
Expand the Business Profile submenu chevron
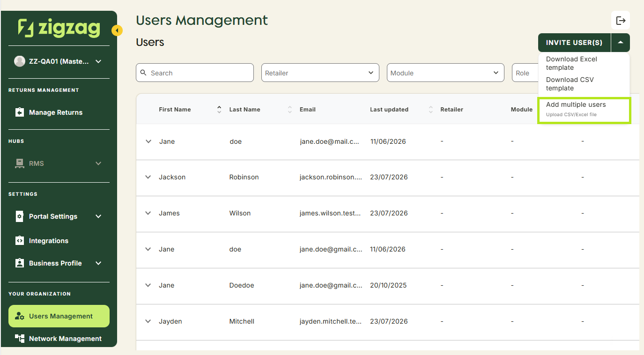click(98, 263)
